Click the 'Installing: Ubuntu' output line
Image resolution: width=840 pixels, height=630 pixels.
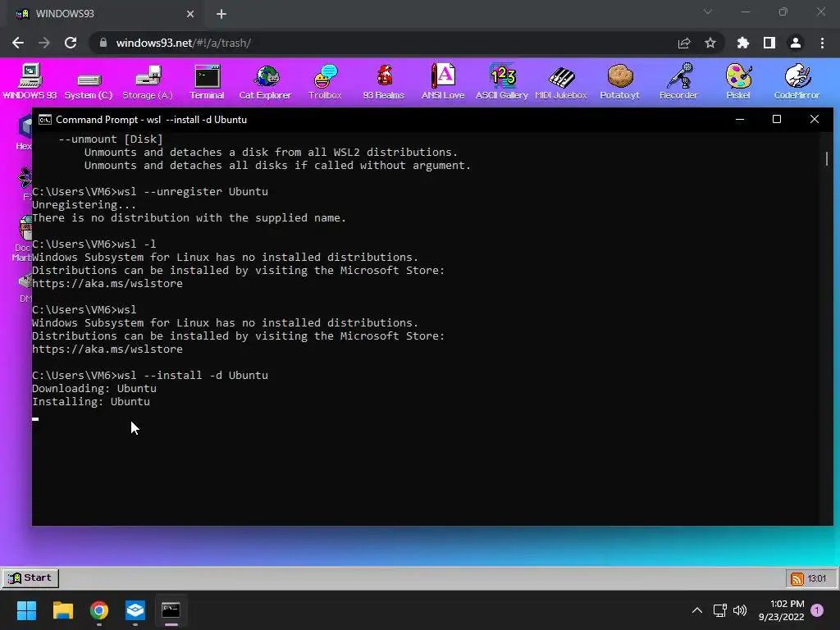[x=91, y=401]
